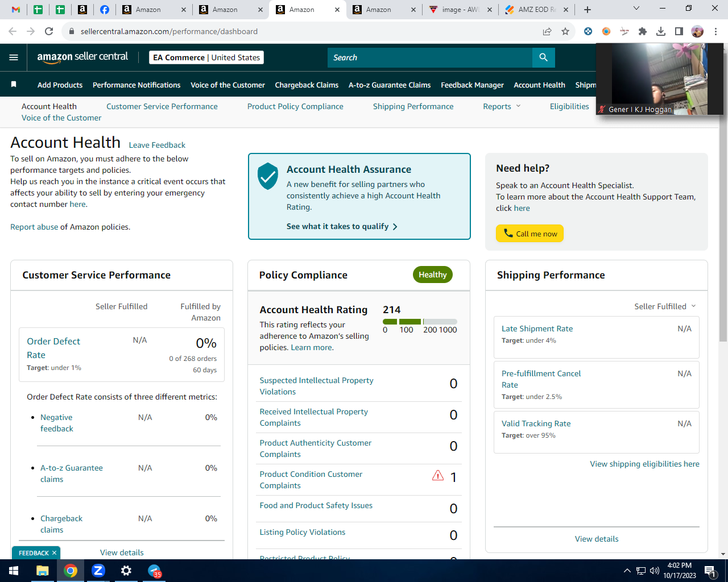Image resolution: width=728 pixels, height=582 pixels.
Task: Open File Explorer from the taskbar
Action: [43, 571]
